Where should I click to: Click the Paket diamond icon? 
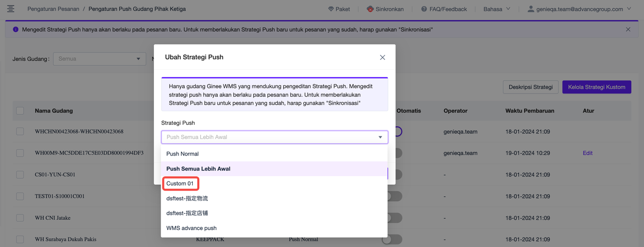tap(331, 9)
